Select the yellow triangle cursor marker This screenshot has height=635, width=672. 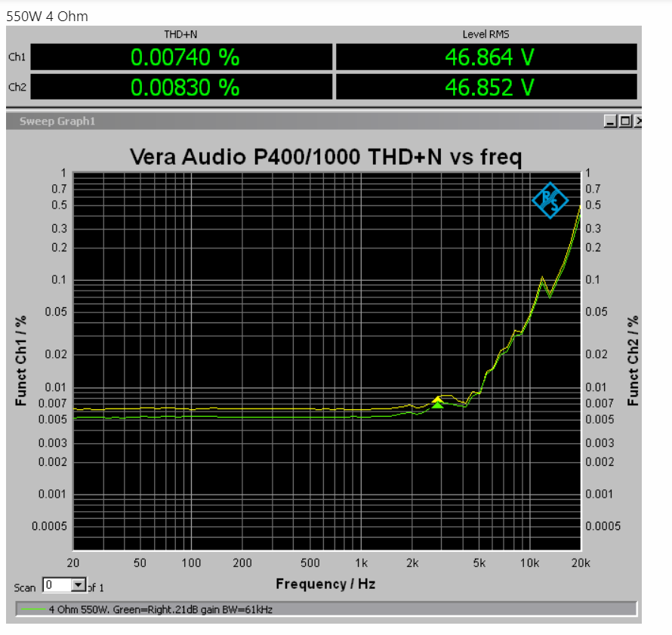point(437,399)
